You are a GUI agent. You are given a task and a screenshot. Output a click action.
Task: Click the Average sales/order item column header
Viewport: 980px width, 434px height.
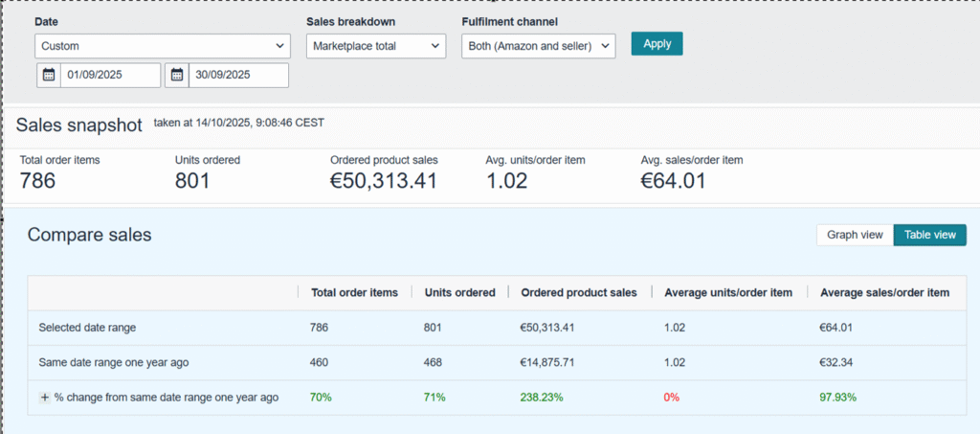click(884, 293)
